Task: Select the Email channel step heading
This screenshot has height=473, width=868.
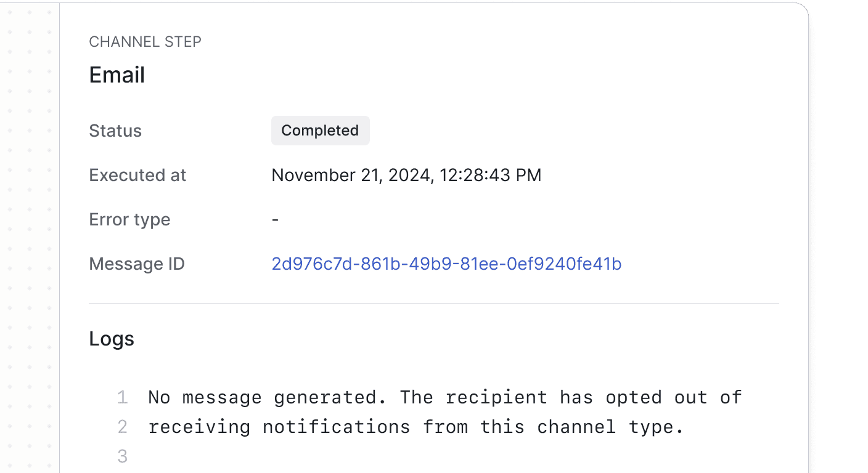Action: coord(117,75)
